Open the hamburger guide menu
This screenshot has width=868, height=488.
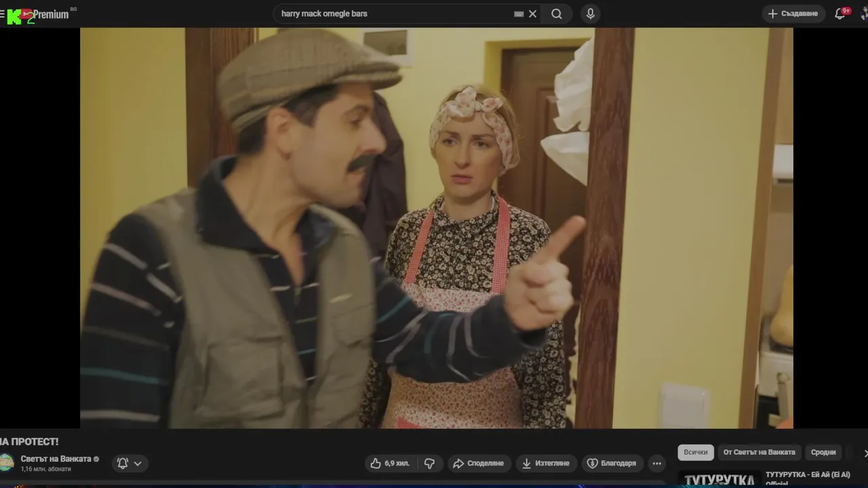point(2,14)
